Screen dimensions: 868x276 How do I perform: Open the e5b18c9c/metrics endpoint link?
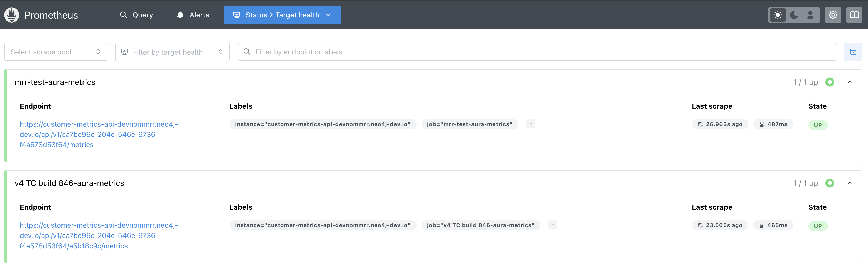coord(99,235)
